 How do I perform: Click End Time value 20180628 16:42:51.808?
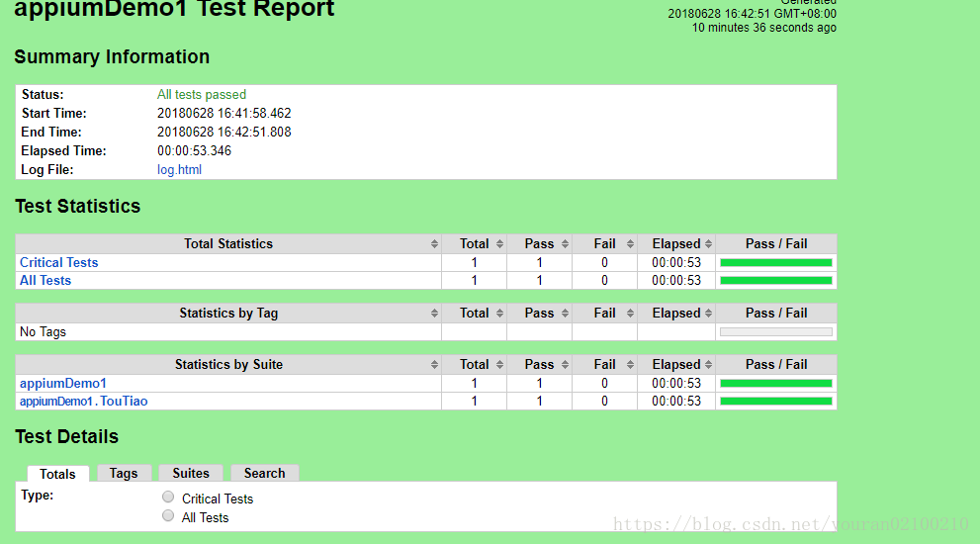(x=223, y=132)
